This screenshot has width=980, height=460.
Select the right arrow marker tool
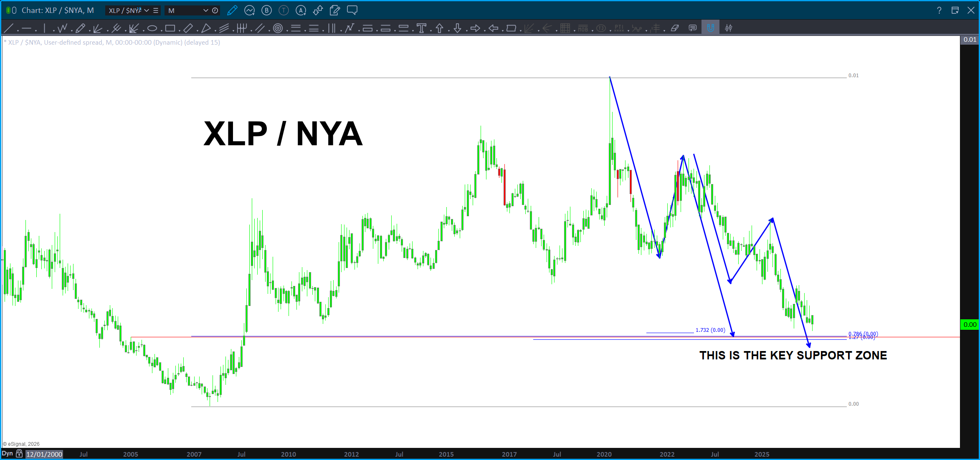[475, 28]
